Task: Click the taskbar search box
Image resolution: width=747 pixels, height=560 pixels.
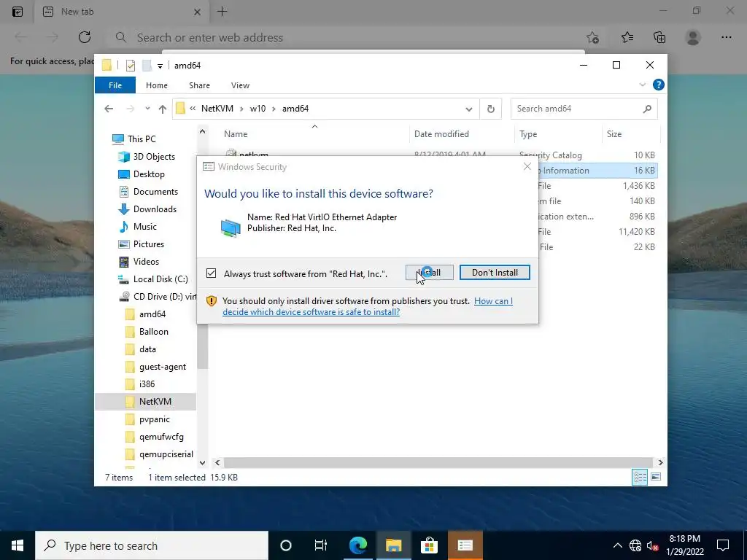Action: point(152,545)
